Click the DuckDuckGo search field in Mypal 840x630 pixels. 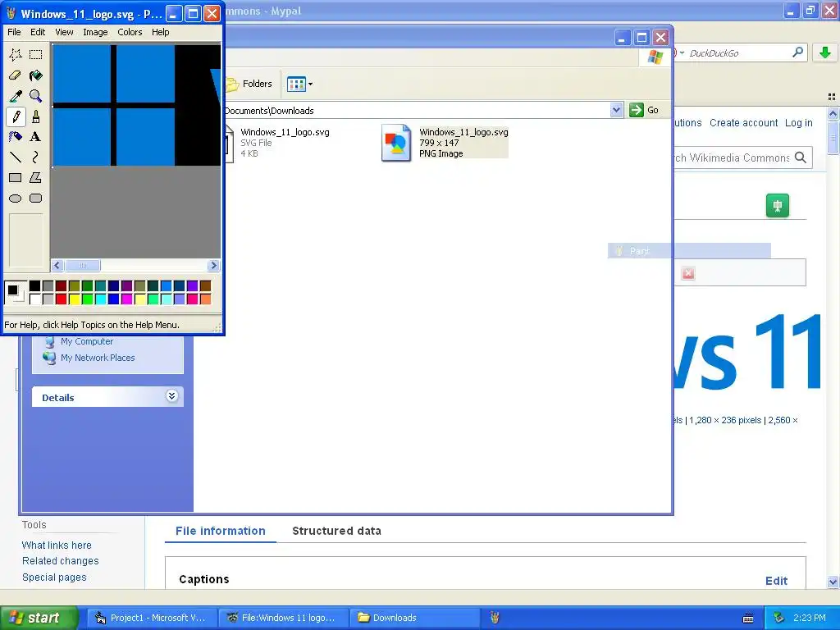tap(738, 53)
